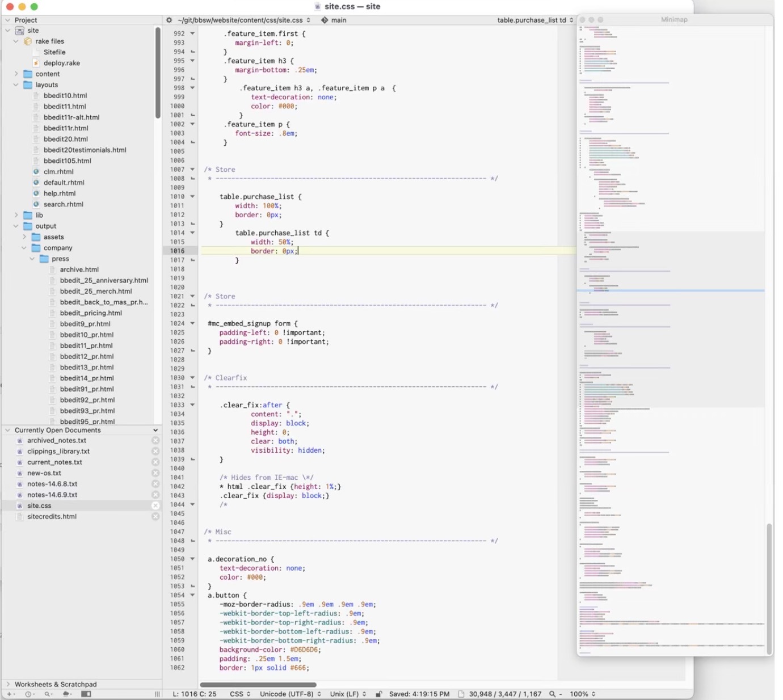Open the Unix (LF) line endings popup
This screenshot has height=700, width=783.
pyautogui.click(x=348, y=694)
